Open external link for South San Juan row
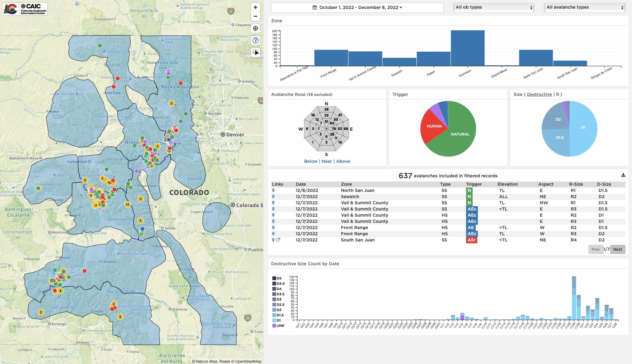This screenshot has width=632, height=364. pyautogui.click(x=278, y=240)
